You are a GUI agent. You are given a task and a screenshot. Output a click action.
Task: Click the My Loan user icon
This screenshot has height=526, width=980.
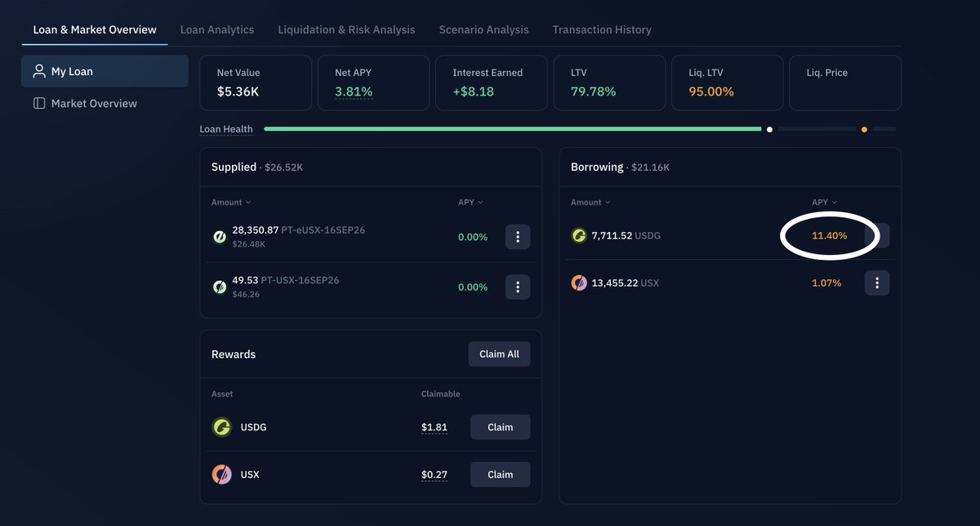coord(38,71)
